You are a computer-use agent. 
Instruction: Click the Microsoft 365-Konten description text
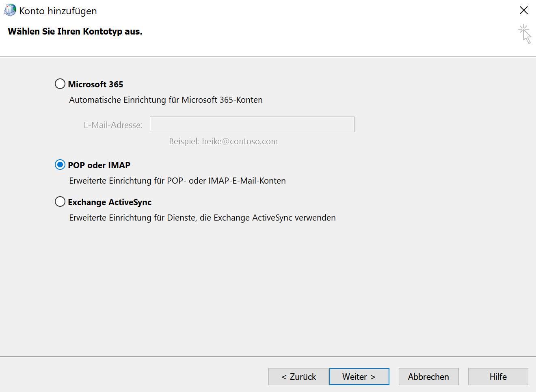(166, 100)
